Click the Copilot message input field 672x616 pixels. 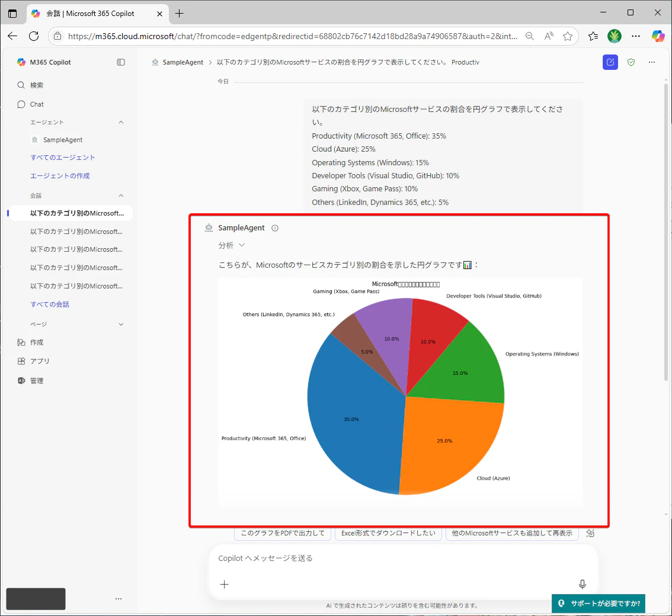coord(403,558)
